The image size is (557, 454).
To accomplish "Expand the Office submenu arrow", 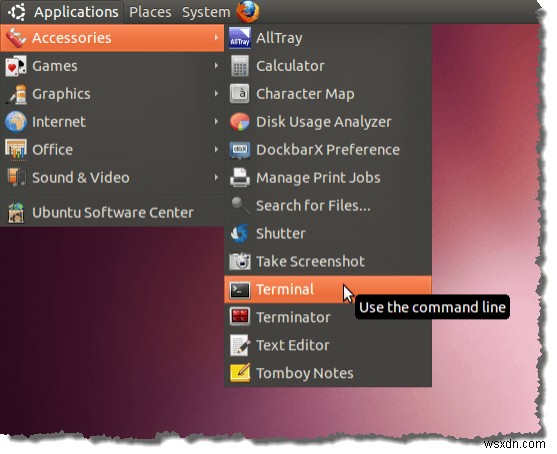I will [x=216, y=149].
